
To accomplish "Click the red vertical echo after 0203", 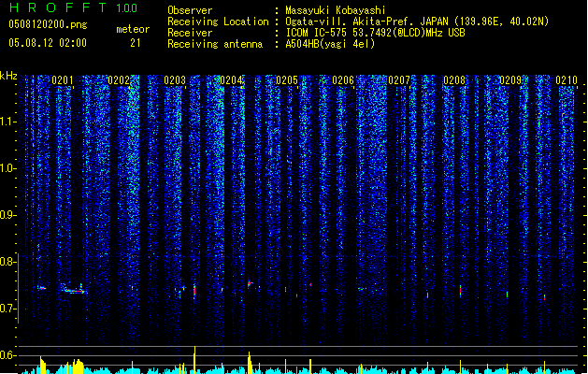I will [194, 292].
